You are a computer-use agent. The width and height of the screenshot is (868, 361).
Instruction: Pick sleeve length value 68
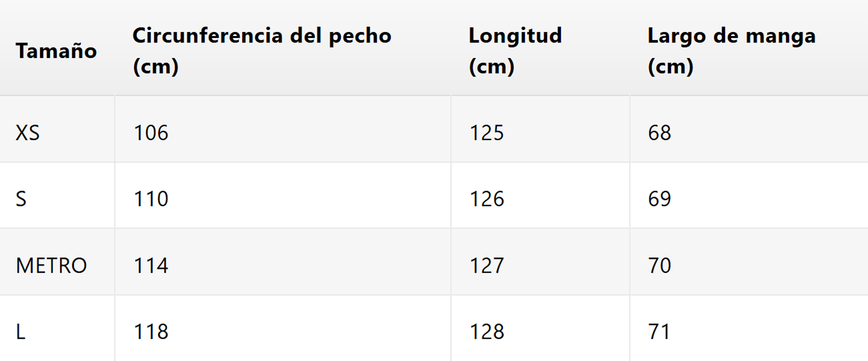point(659,132)
